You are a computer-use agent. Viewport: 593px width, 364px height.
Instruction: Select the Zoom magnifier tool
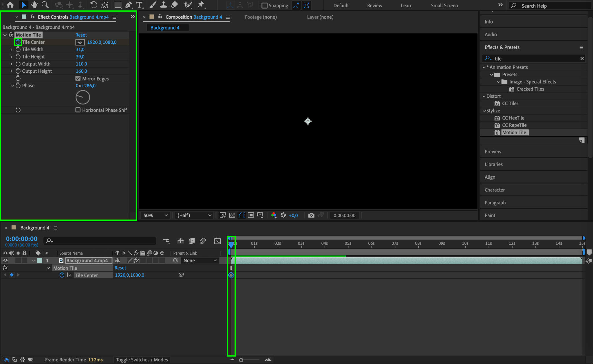(x=45, y=5)
